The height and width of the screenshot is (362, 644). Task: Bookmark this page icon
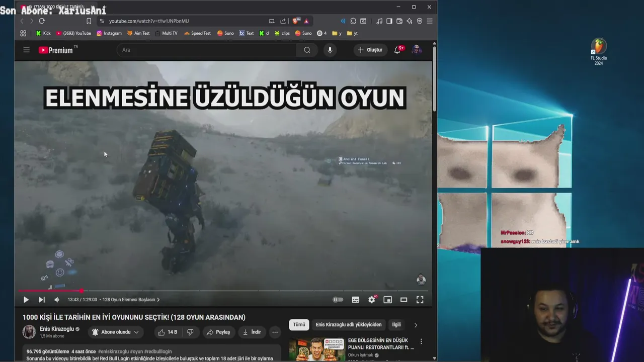89,21
